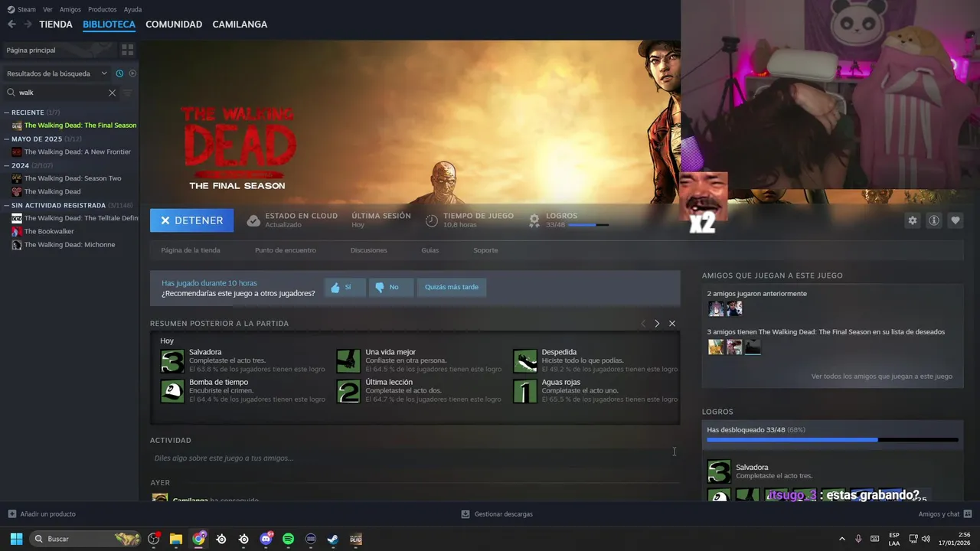The height and width of the screenshot is (551, 980).
Task: Click small LOGROS progress bar in header
Action: [x=588, y=225]
